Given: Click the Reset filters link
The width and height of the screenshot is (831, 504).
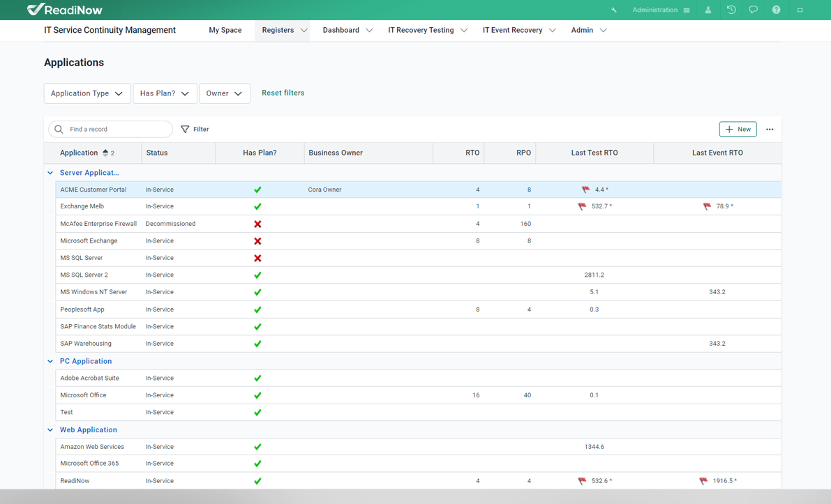Looking at the screenshot, I should 283,93.
